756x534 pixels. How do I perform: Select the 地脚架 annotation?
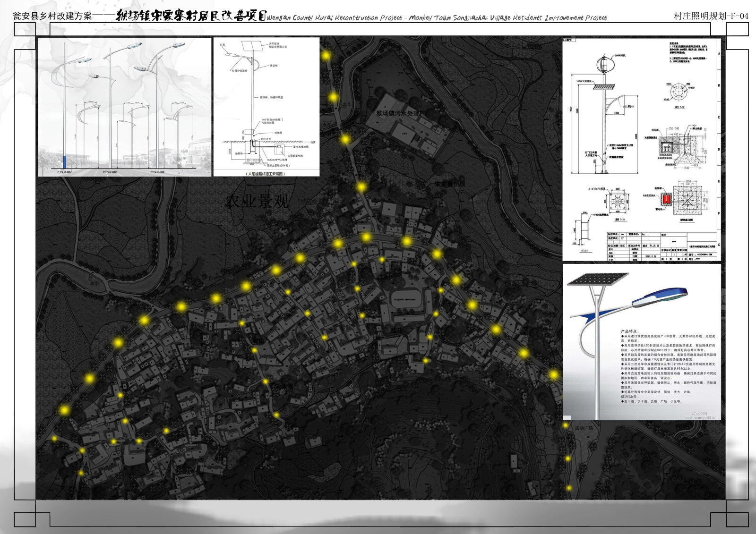[239, 153]
